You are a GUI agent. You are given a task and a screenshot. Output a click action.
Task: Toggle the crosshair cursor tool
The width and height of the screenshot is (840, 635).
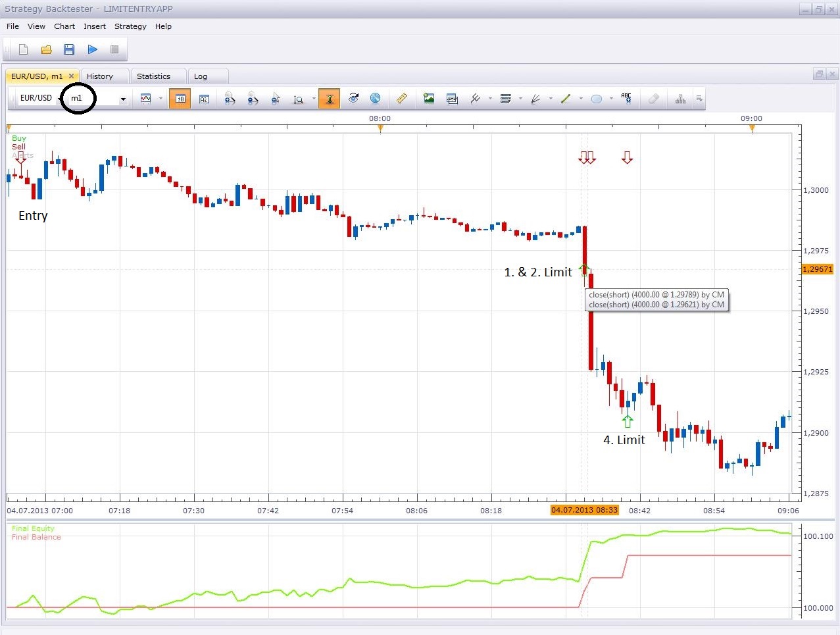point(329,98)
